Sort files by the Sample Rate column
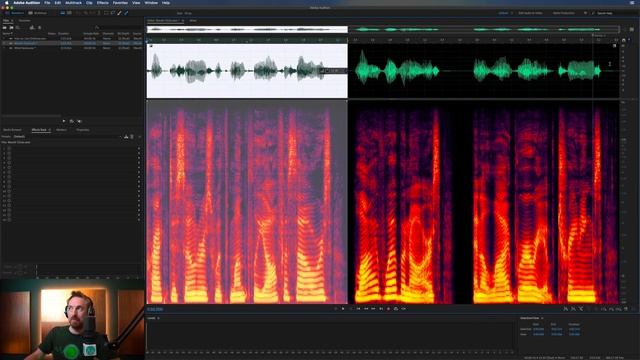Image resolution: width=640 pixels, height=360 pixels. pyautogui.click(x=91, y=33)
